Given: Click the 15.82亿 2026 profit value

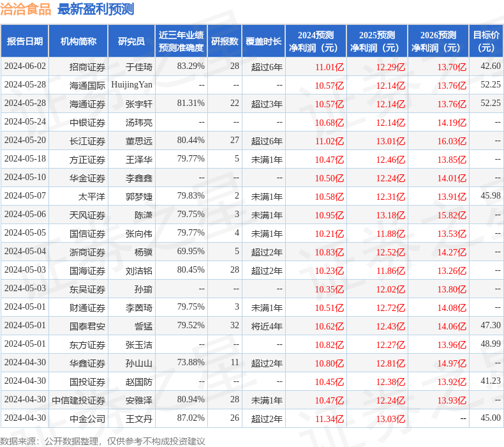Looking at the screenshot, I should 452,215.
